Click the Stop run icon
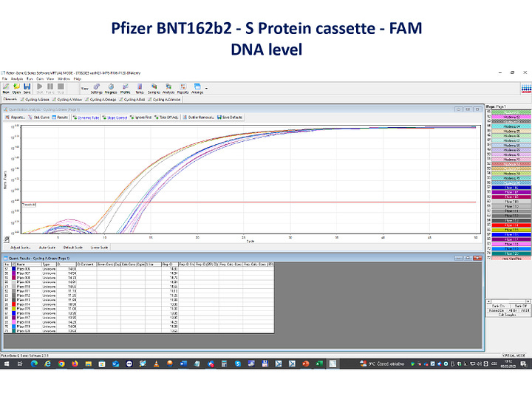532x399 pixels. [x=61, y=88]
